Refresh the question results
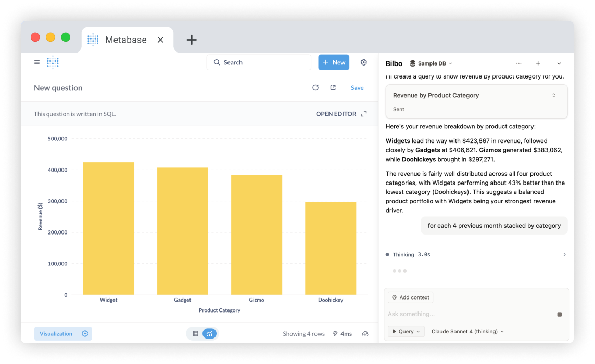The image size is (595, 364). 315,88
